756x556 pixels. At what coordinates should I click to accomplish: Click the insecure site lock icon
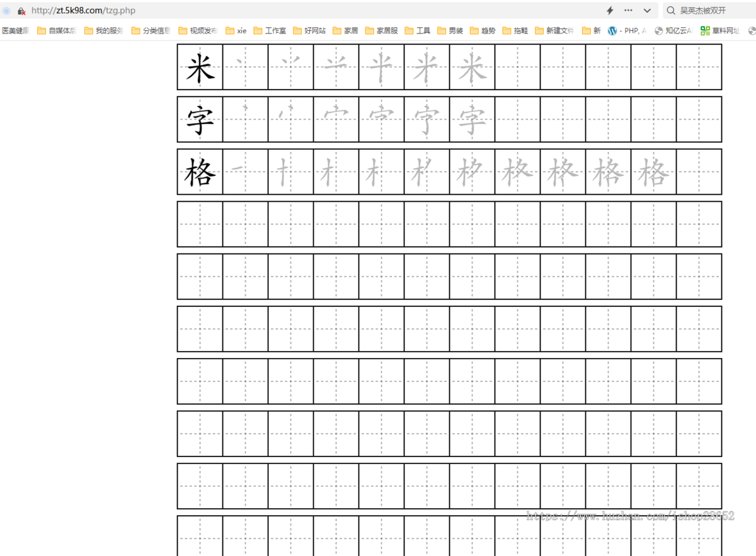pyautogui.click(x=21, y=11)
